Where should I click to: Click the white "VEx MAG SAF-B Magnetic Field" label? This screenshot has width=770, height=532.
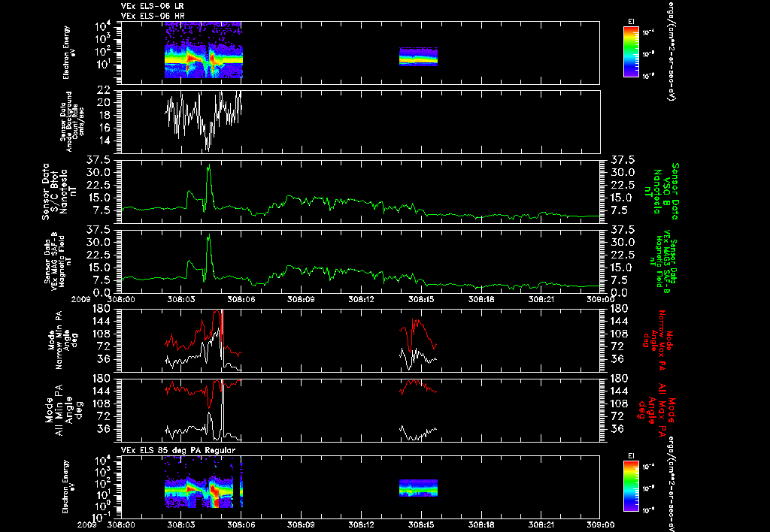click(59, 261)
